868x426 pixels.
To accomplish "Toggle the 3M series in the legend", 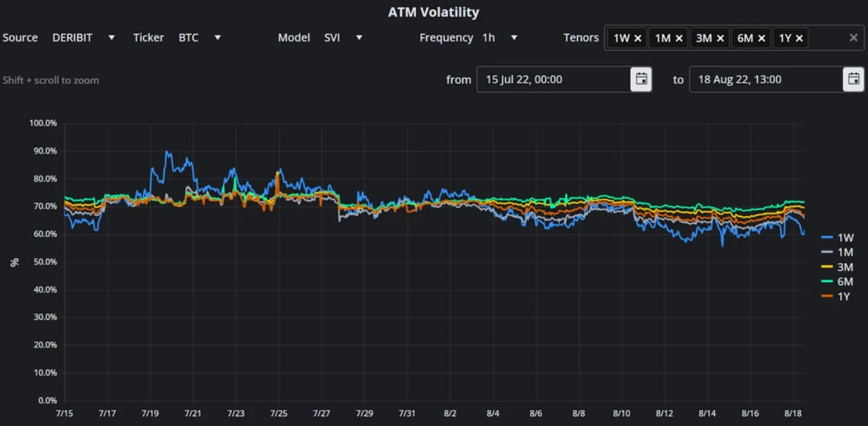I will [837, 267].
